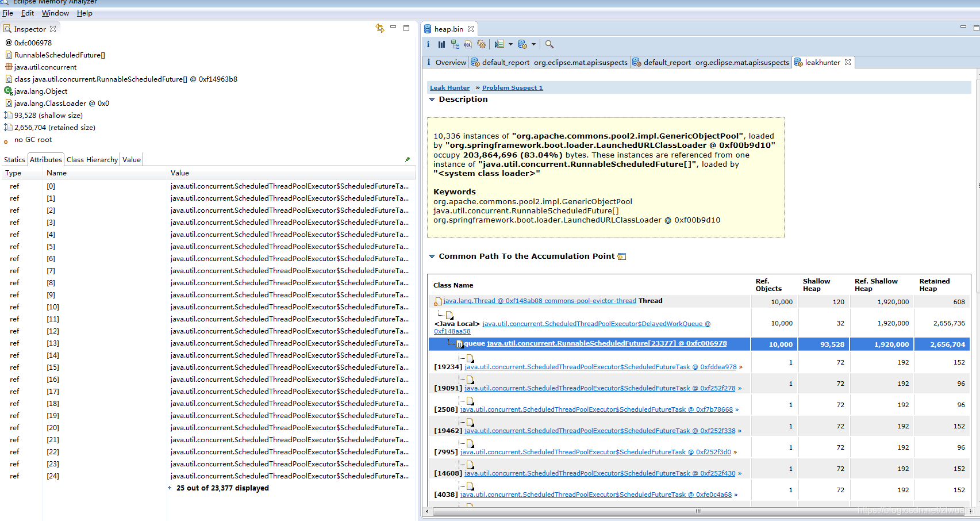Click the horizontal scrollbar of the report
The width and height of the screenshot is (980, 521).
pos(698,511)
